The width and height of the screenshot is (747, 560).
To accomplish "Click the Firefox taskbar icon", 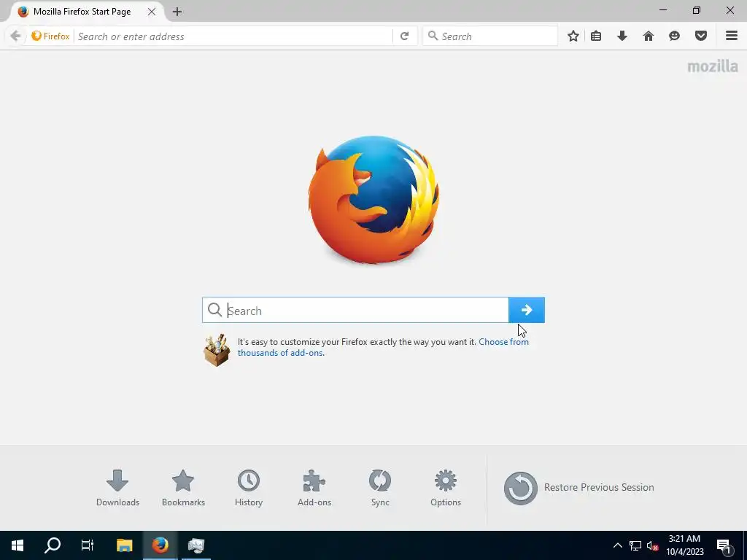I will 160,545.
